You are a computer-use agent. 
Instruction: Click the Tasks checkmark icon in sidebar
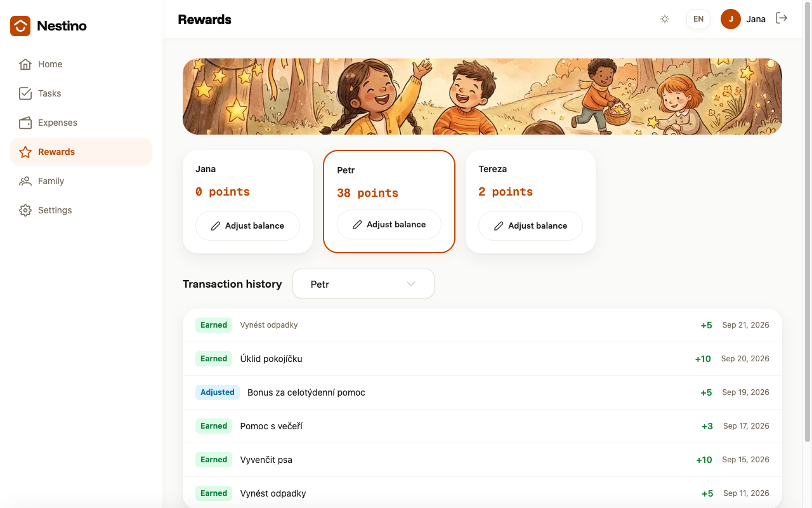pyautogui.click(x=25, y=93)
